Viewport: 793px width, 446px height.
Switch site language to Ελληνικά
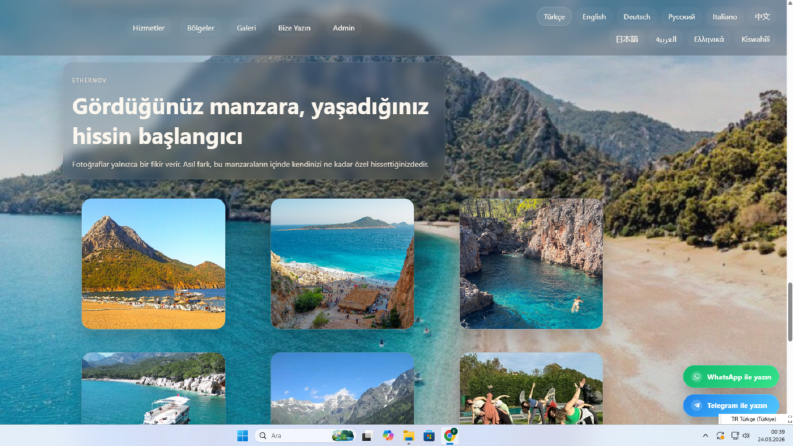click(x=709, y=39)
